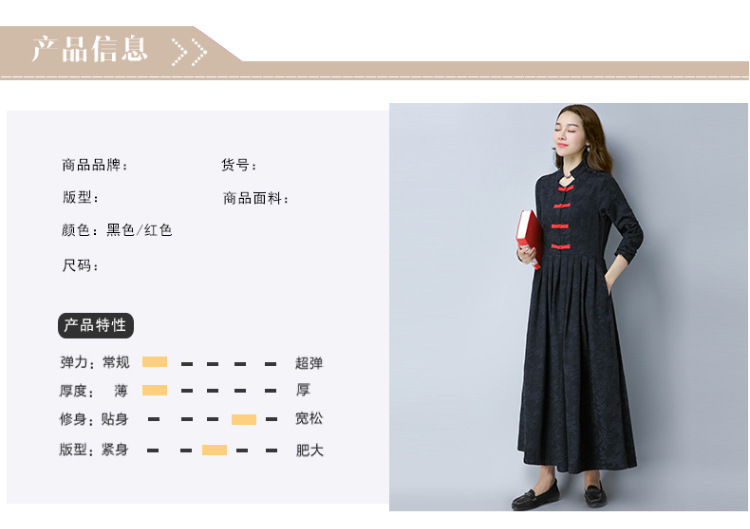Select the 产品特性 dark label badge
Screen dimensions: 750x529
point(96,325)
